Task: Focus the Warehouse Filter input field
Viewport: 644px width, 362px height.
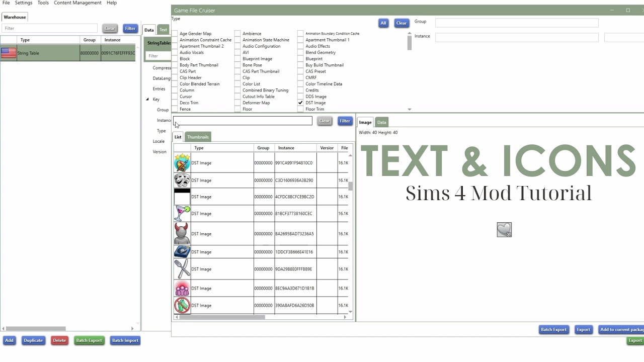Action: 49,29
